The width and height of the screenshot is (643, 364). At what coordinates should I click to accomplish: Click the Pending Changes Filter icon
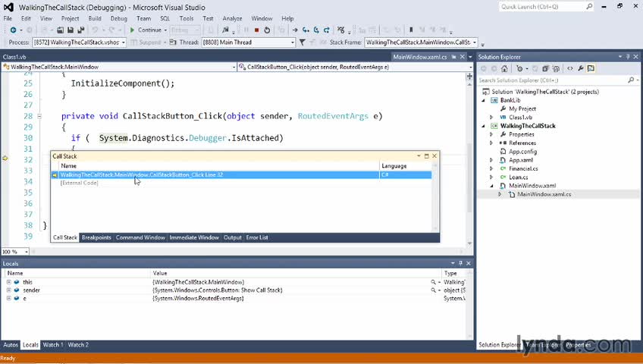coord(520,68)
